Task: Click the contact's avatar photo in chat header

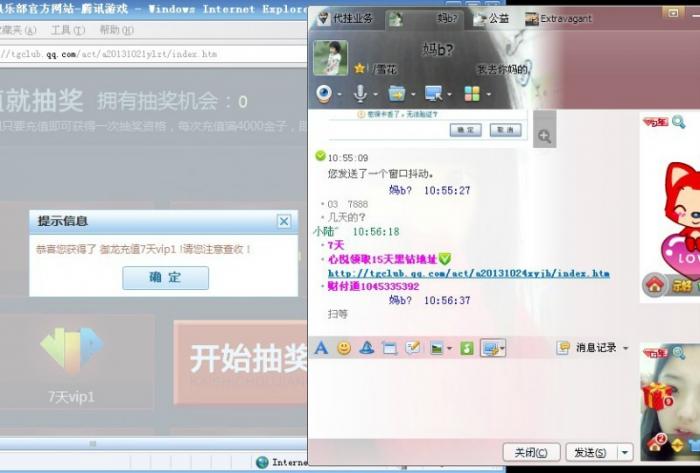Action: tap(330, 58)
